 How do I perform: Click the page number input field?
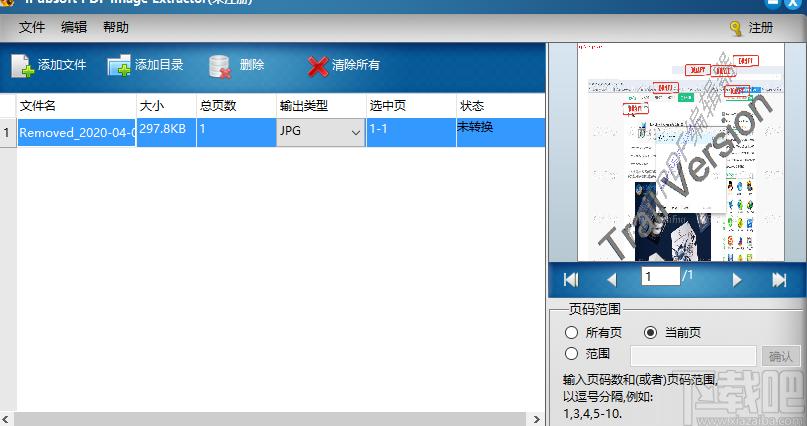[660, 276]
